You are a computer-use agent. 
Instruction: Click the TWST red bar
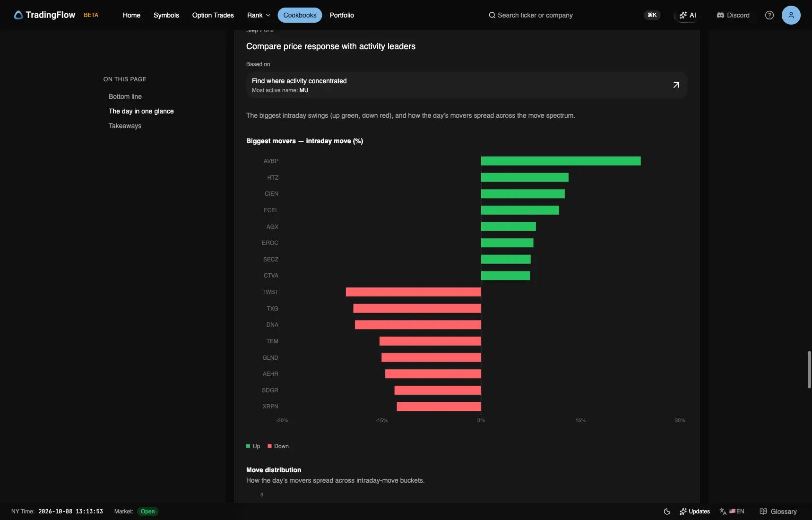[x=414, y=292]
